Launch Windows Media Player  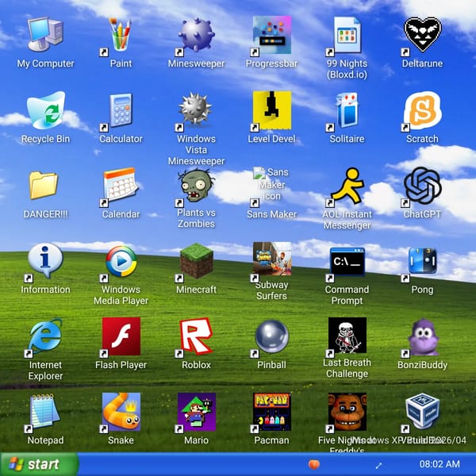pos(121,261)
